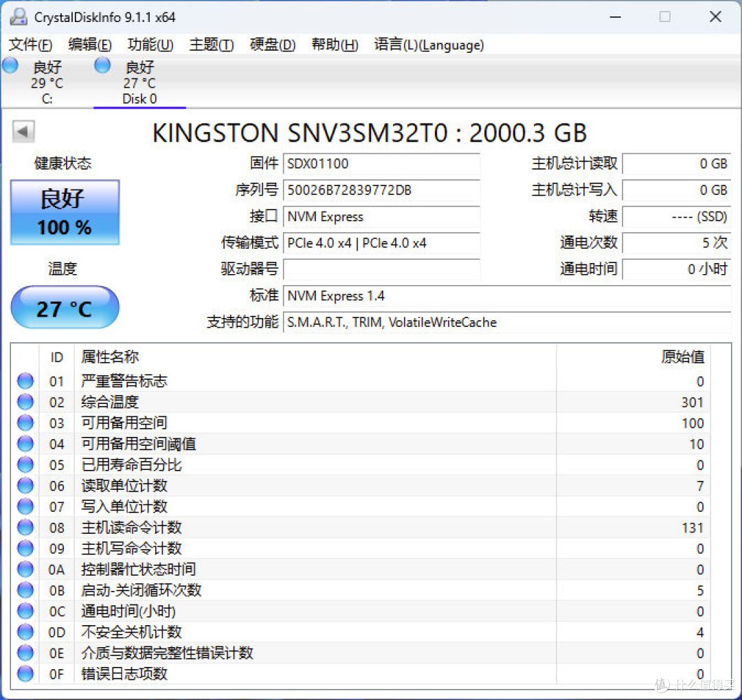Click the C: drive status orb
742x700 pixels.
[10, 65]
